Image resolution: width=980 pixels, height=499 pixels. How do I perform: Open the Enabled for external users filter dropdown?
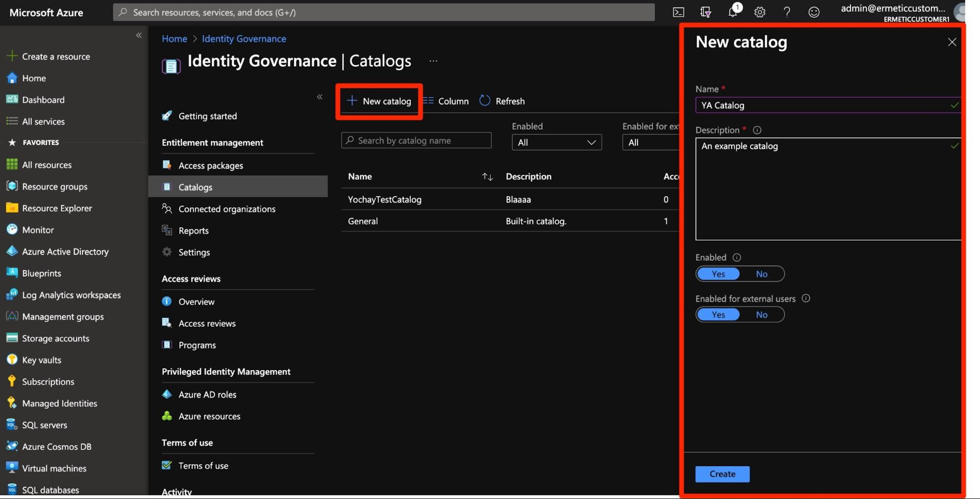651,142
